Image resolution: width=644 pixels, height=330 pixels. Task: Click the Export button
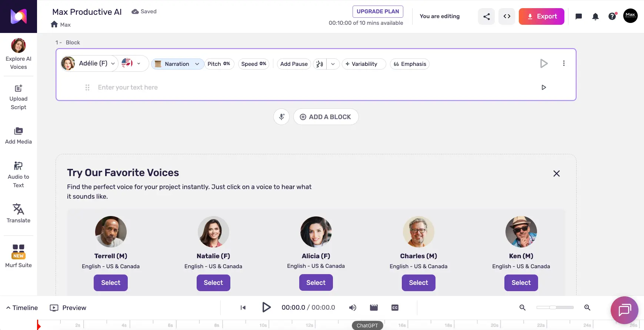pyautogui.click(x=541, y=16)
